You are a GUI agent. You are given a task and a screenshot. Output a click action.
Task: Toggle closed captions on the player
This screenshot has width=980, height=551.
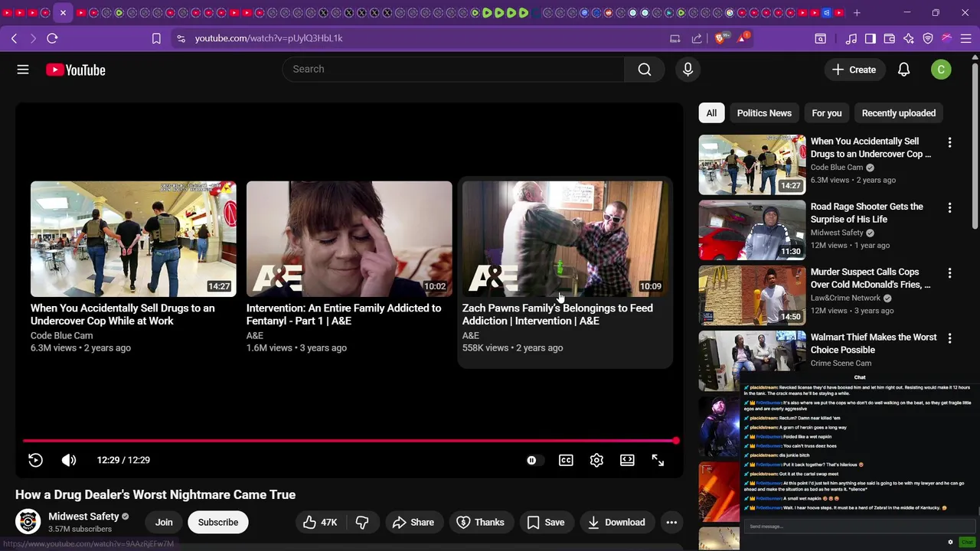566,460
